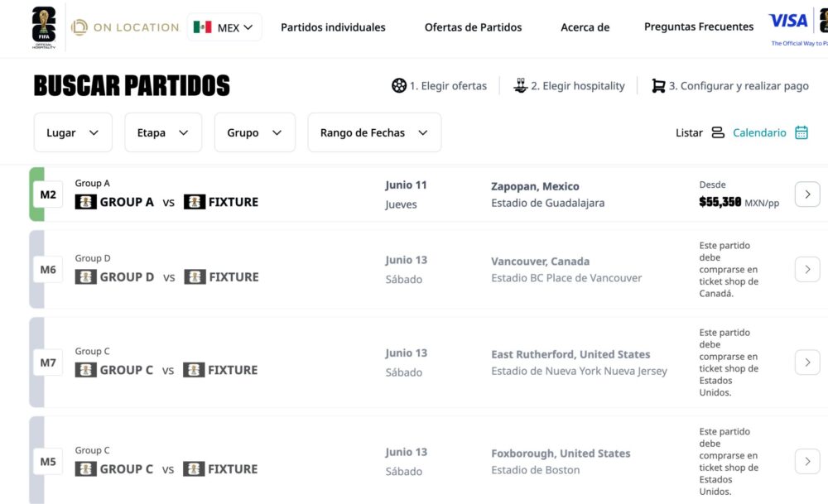Click the calendar icon beside Calendario
828x504 pixels.
[802, 132]
